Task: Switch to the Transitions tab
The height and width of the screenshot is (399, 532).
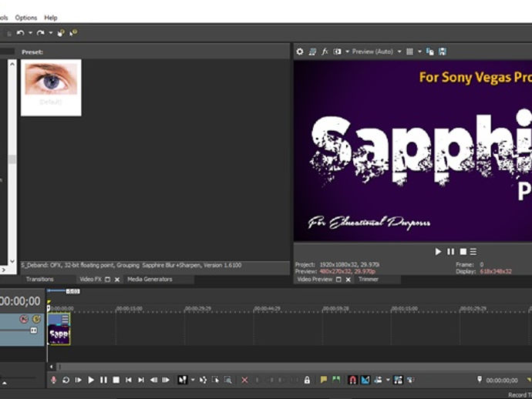Action: click(39, 280)
